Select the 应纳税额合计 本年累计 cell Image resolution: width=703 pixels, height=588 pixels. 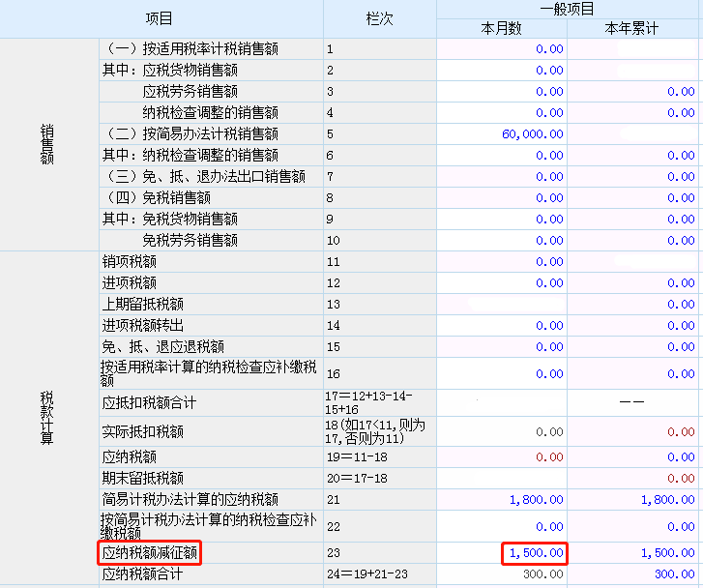(x=633, y=574)
